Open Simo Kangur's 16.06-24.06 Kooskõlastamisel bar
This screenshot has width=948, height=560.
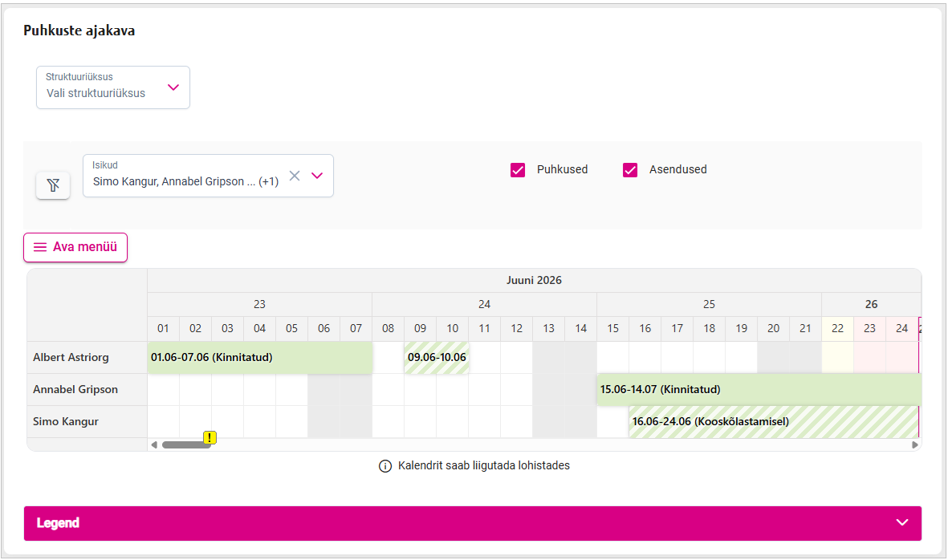click(774, 422)
